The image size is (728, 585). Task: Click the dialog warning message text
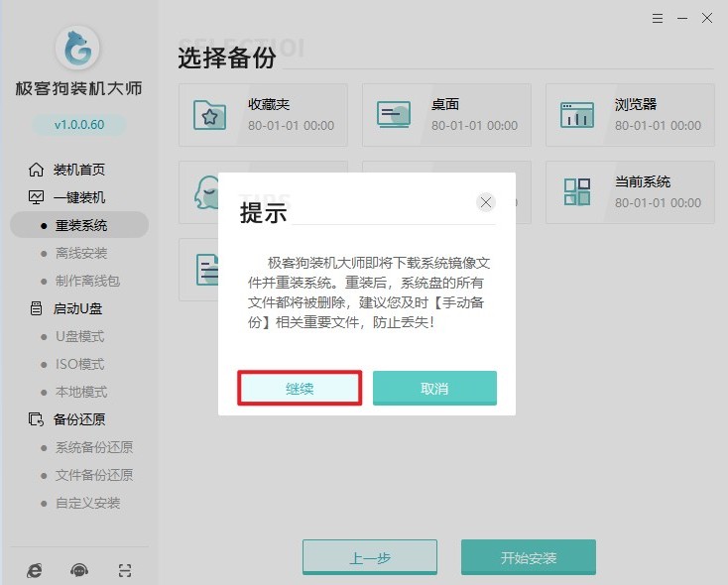coord(367,292)
